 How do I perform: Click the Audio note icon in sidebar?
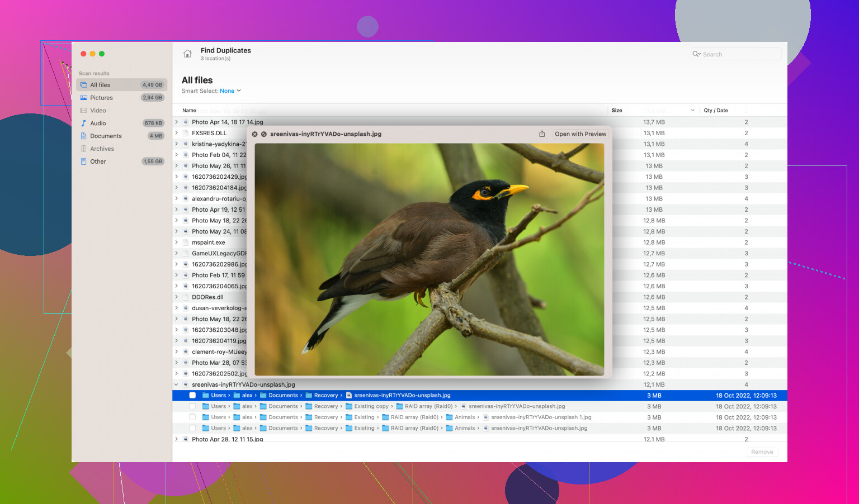(x=84, y=123)
